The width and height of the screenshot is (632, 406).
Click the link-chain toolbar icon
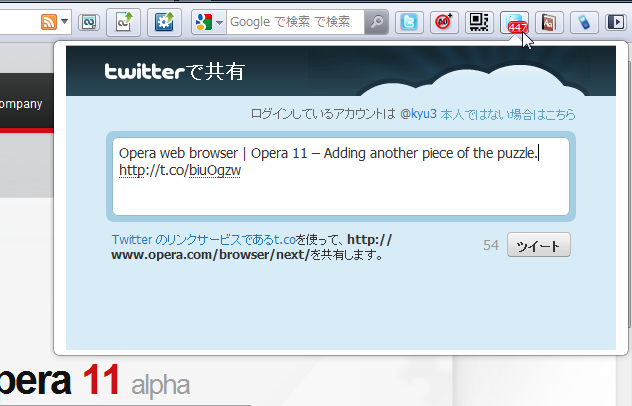89,22
